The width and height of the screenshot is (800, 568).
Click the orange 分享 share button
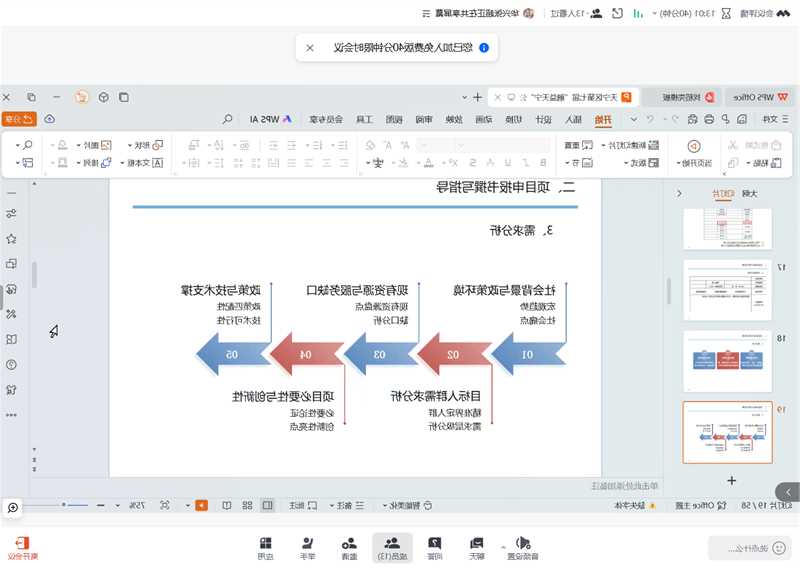click(19, 119)
